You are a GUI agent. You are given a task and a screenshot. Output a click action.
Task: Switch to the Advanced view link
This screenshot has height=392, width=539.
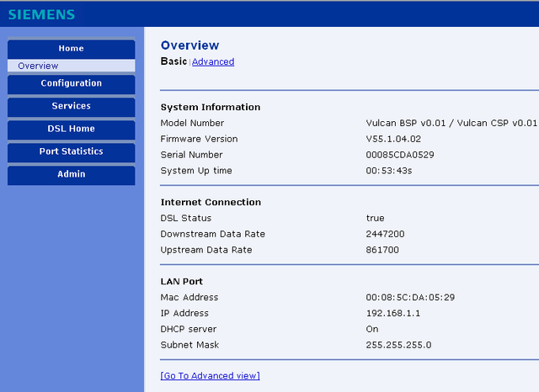coord(213,61)
